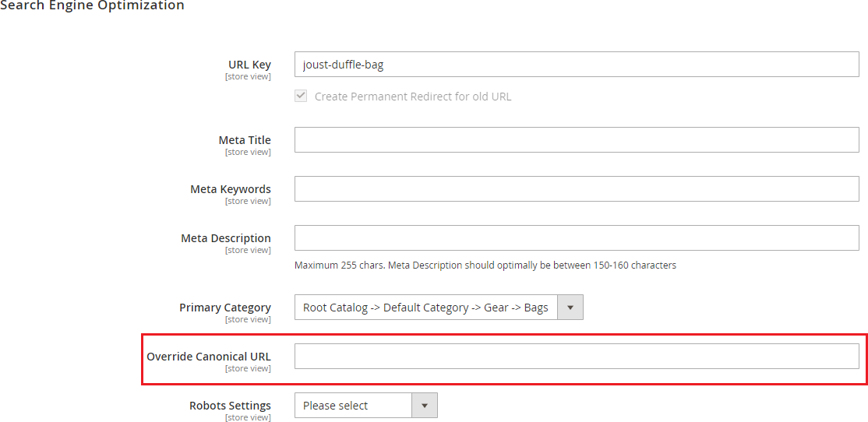
Task: Click the Primary Category field label
Action: (225, 308)
